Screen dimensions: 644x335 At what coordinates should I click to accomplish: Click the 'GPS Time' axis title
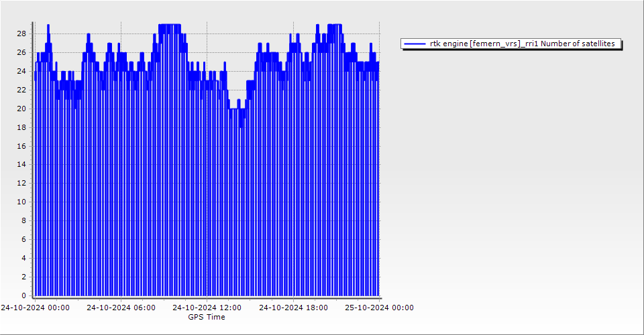[x=207, y=317]
